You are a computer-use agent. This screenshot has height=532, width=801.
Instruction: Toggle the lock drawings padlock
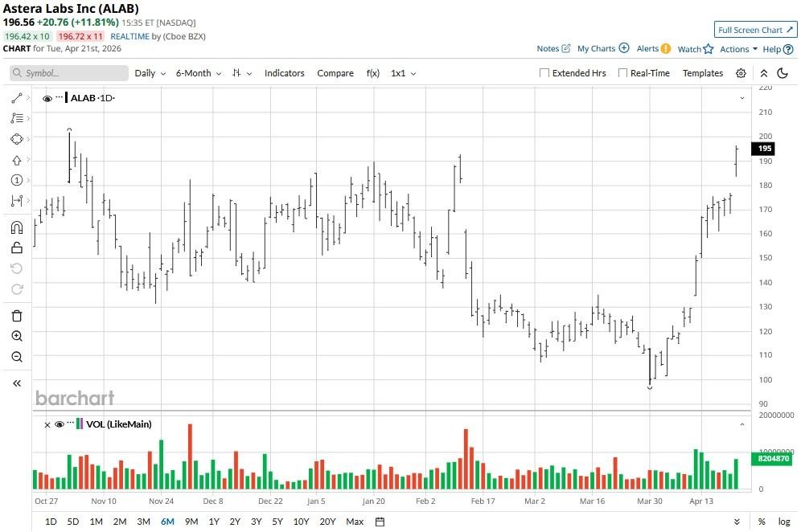[17, 248]
